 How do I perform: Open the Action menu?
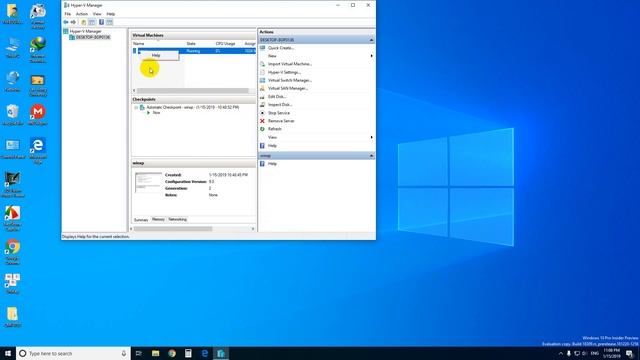coord(82,14)
